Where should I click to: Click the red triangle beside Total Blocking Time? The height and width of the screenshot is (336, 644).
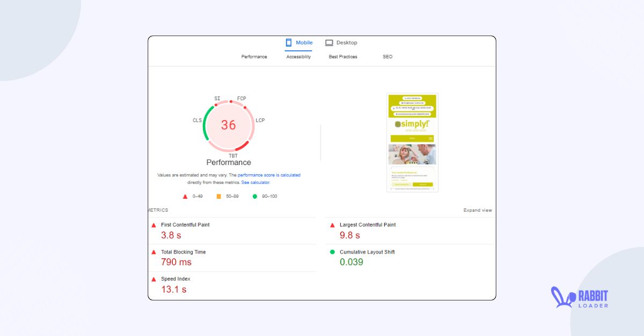(153, 252)
